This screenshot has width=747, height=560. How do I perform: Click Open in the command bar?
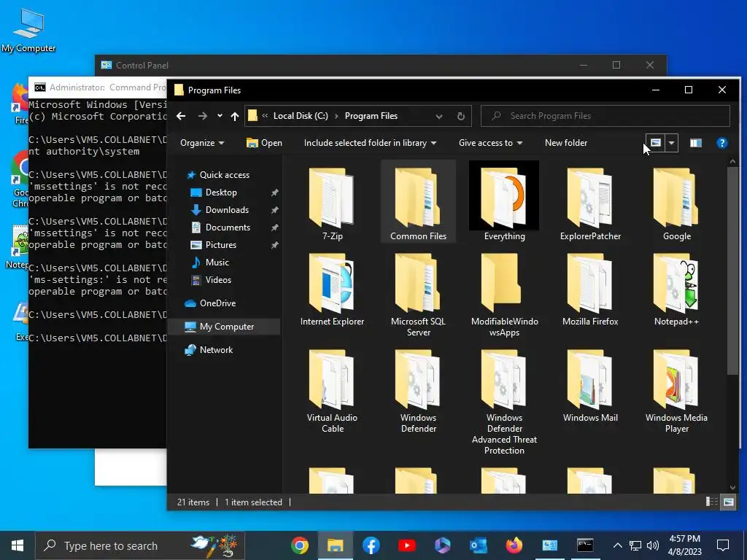[x=264, y=143]
